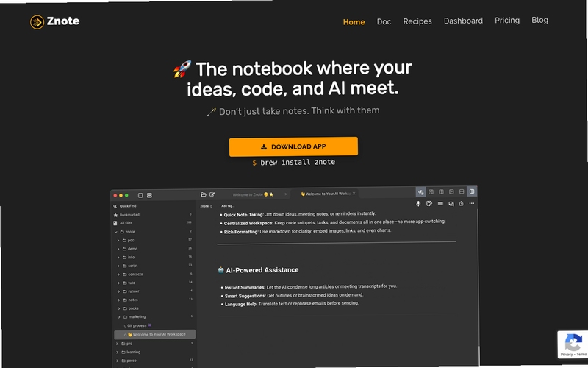This screenshot has height=368, width=588.
Task: Expand the demo folder
Action: (x=118, y=249)
